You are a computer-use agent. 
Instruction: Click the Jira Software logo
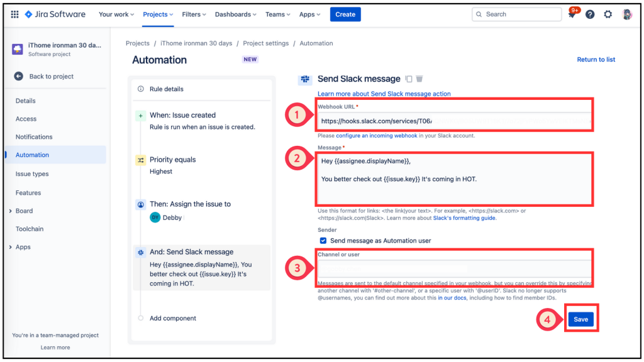click(x=55, y=14)
